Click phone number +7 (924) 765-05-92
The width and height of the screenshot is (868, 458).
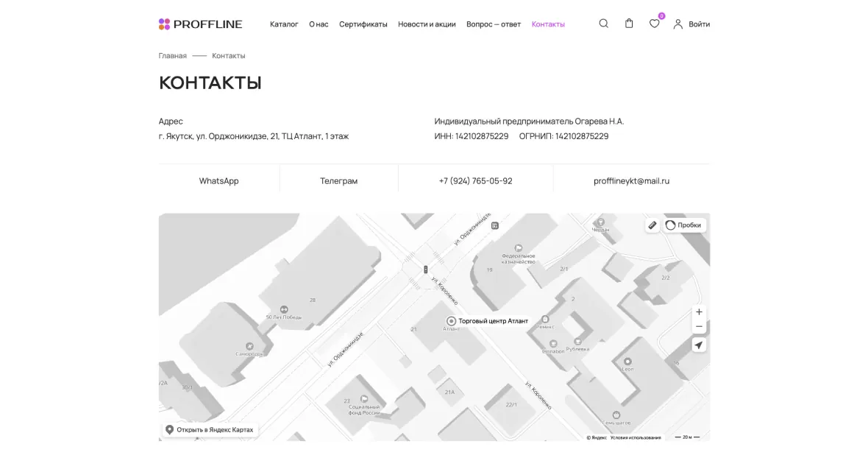475,180
